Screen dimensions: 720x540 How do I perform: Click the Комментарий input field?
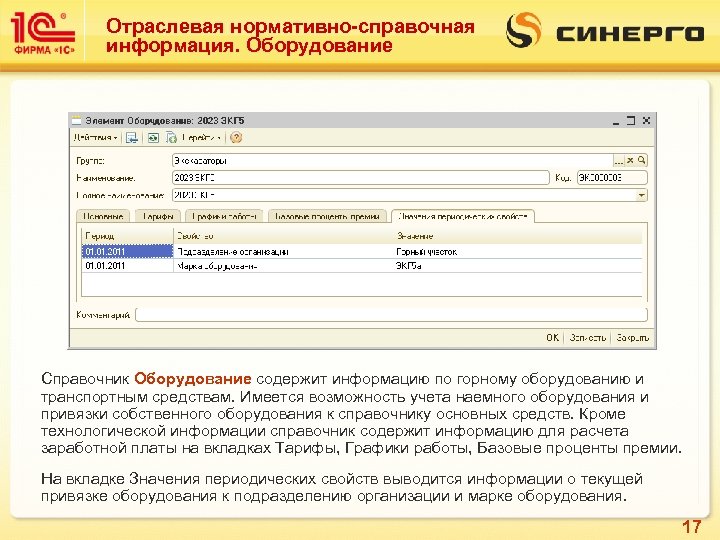(x=392, y=315)
